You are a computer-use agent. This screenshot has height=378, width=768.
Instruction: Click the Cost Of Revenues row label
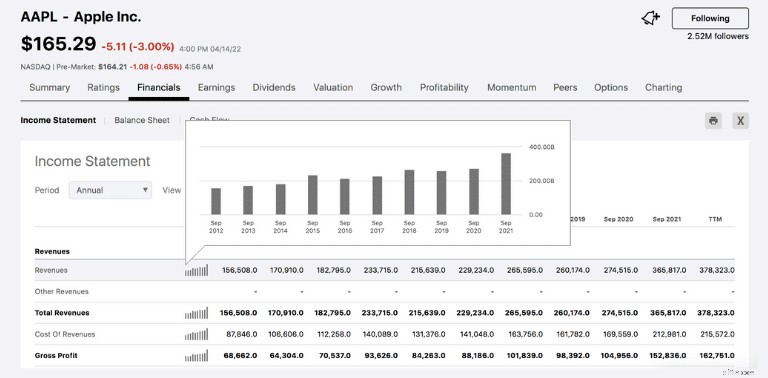click(65, 334)
